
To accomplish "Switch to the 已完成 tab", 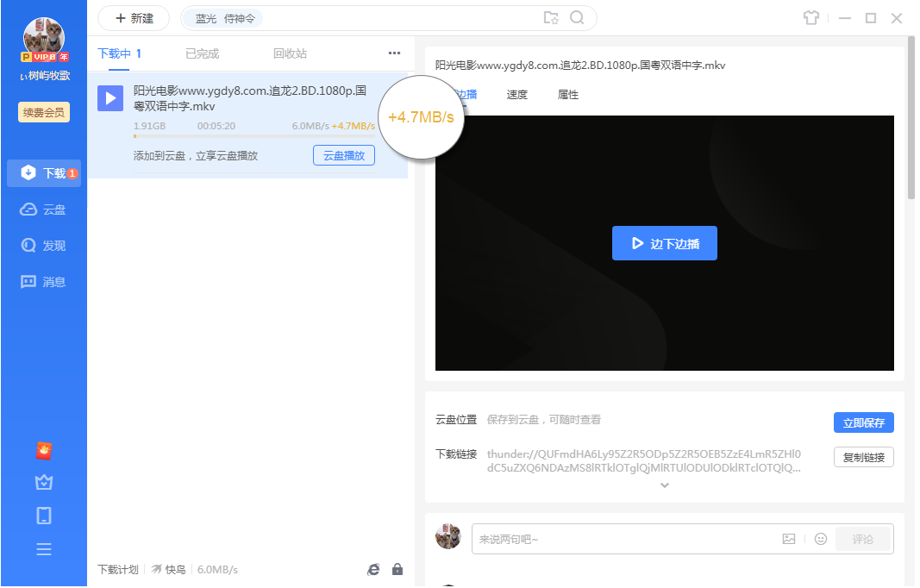I will click(203, 54).
